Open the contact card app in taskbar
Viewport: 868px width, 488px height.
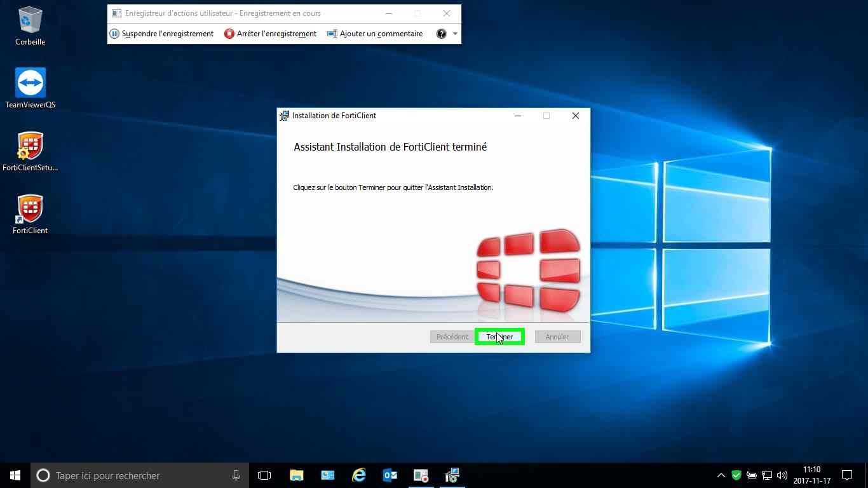(328, 475)
